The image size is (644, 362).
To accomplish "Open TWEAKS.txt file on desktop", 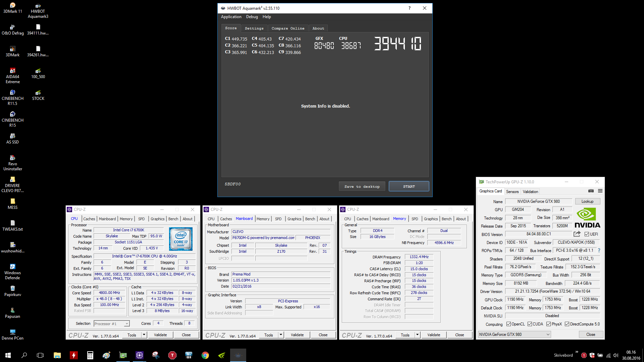I will [x=12, y=226].
